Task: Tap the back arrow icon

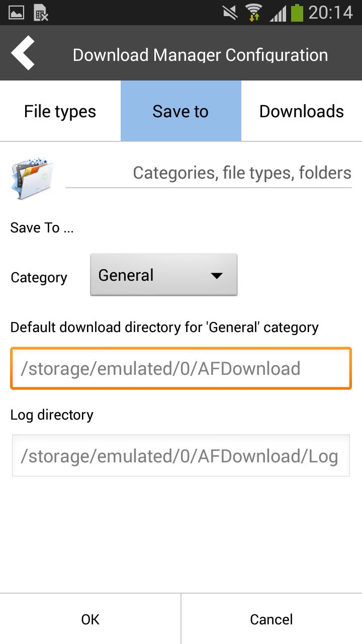Action: pos(23,53)
